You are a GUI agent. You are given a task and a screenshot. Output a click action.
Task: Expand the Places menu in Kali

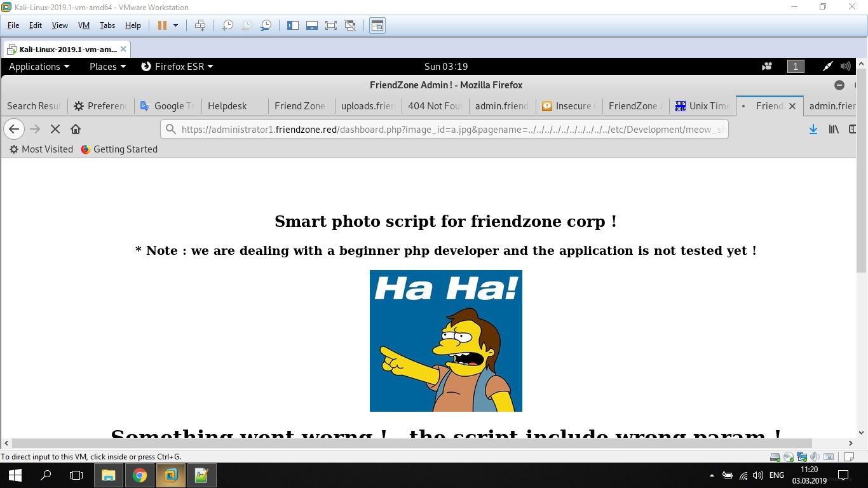(107, 66)
